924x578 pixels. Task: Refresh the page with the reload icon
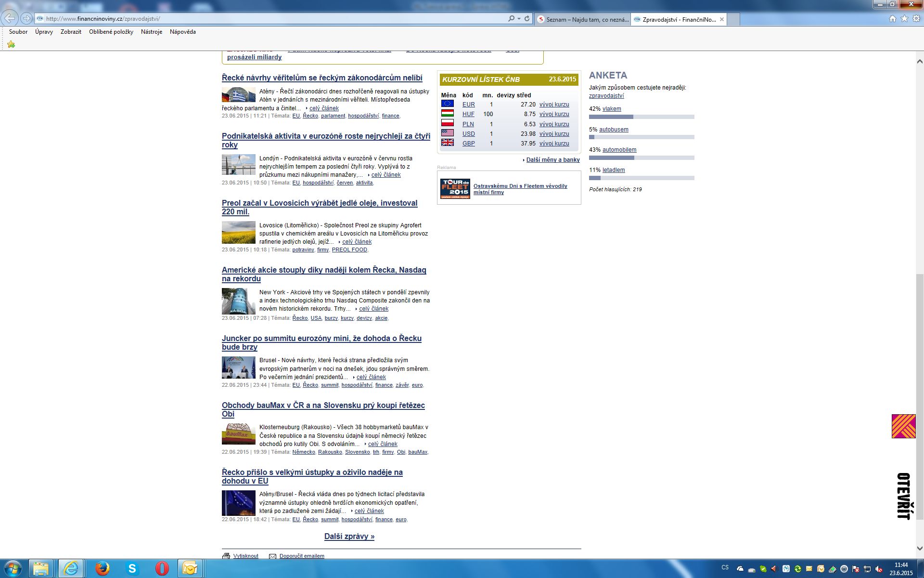tap(527, 19)
